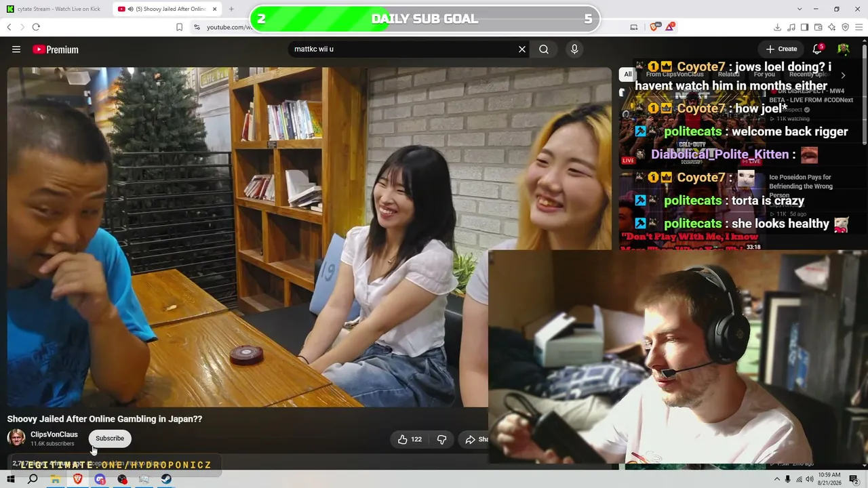Reload the page with the refresh button
This screenshot has width=868, height=488.
click(36, 27)
